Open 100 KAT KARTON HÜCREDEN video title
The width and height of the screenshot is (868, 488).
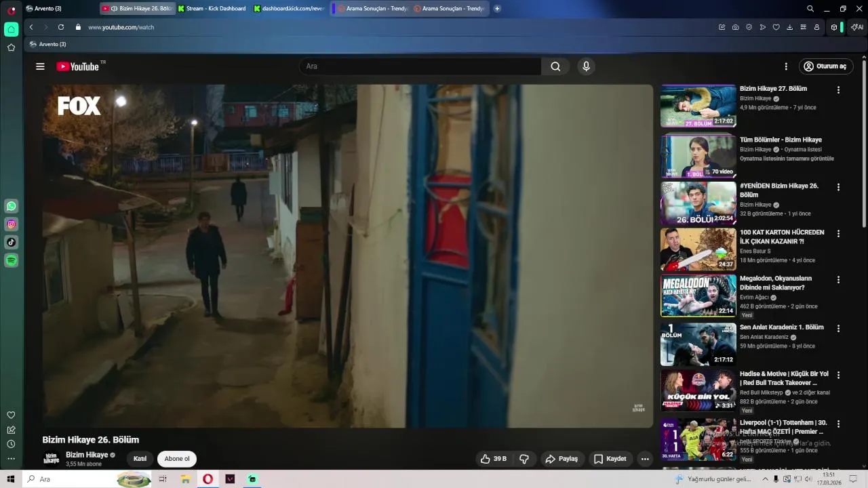click(782, 237)
